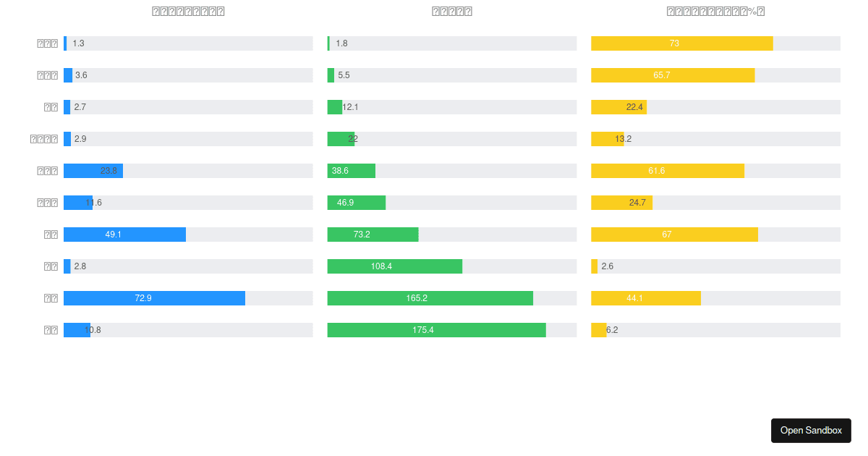
Task: Select the blue bar showing 23.8
Action: (93, 171)
